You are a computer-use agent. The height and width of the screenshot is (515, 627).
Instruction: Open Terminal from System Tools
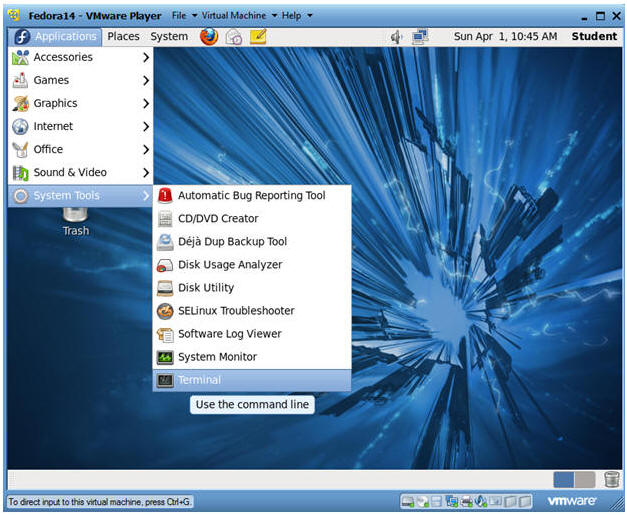[x=252, y=380]
